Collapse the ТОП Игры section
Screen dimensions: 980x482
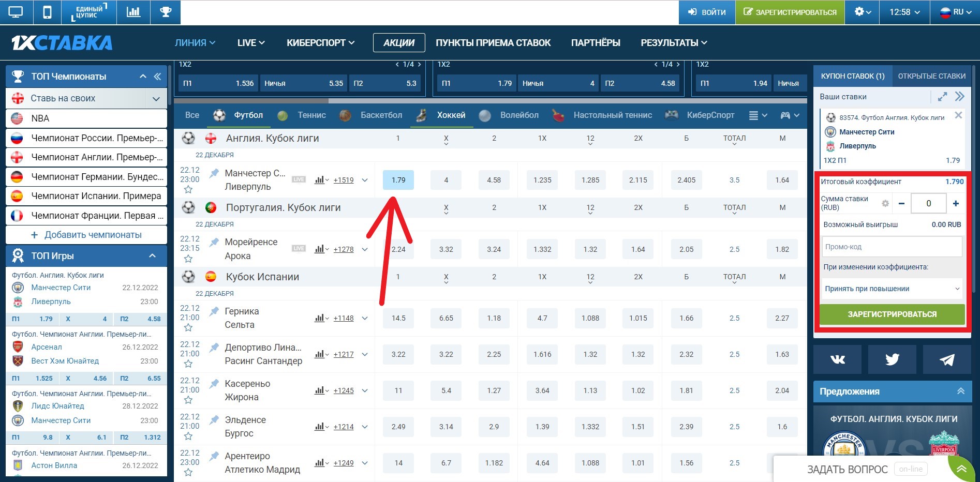pos(152,255)
